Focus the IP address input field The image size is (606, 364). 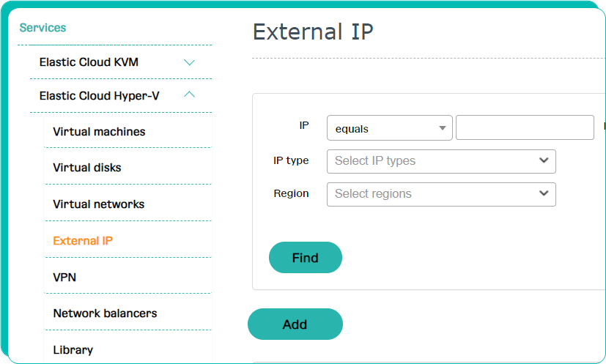coord(525,127)
